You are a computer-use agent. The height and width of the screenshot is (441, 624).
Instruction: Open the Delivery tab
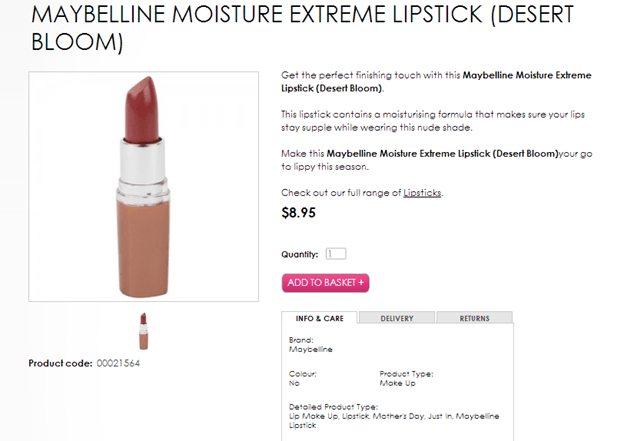coord(397,318)
